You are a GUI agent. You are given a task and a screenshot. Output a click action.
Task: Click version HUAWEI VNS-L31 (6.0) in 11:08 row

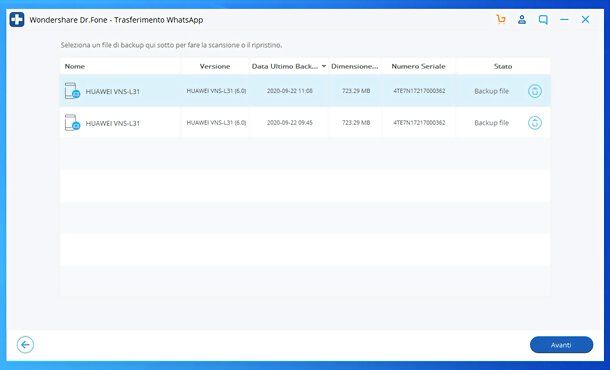click(216, 91)
